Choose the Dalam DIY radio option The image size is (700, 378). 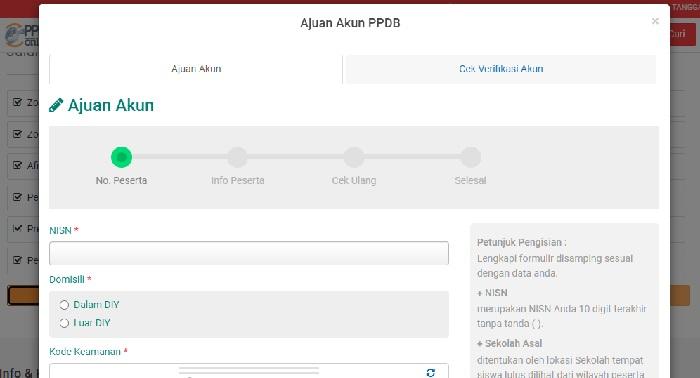click(64, 305)
